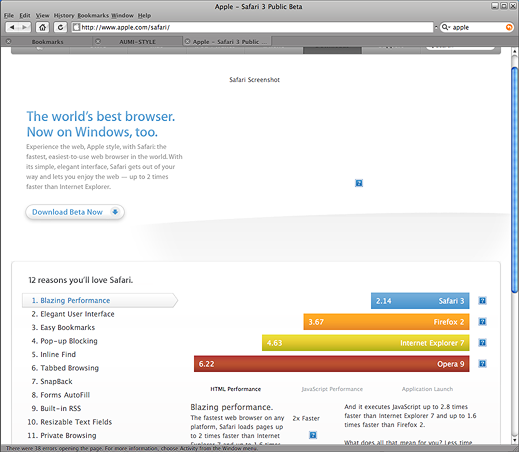Open the History menu
This screenshot has height=452, width=519.
tap(64, 15)
